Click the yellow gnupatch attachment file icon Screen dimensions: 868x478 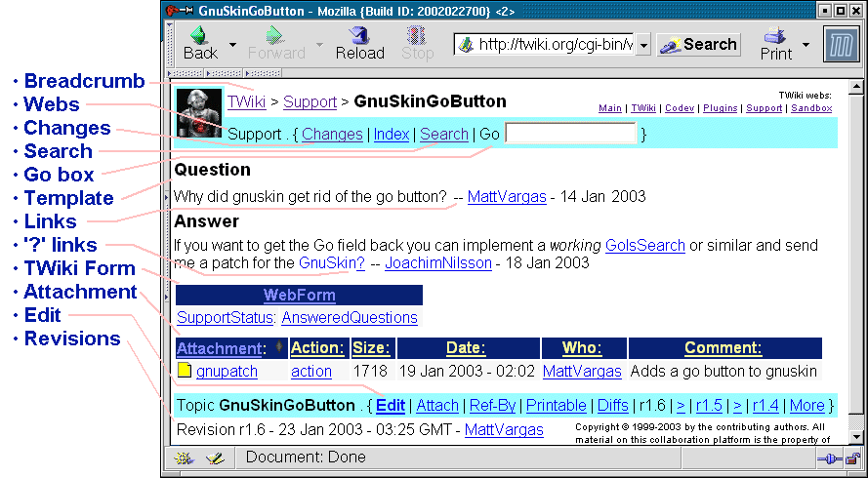point(184,371)
